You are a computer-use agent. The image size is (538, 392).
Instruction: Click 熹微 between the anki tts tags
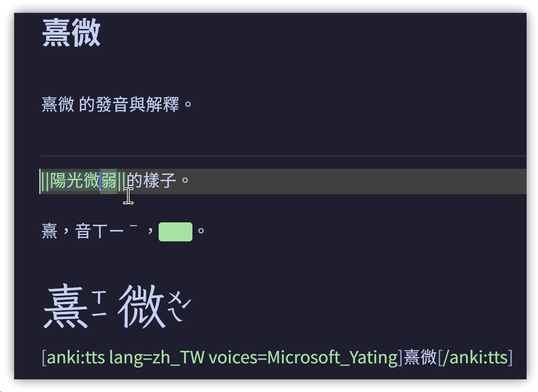(x=420, y=357)
